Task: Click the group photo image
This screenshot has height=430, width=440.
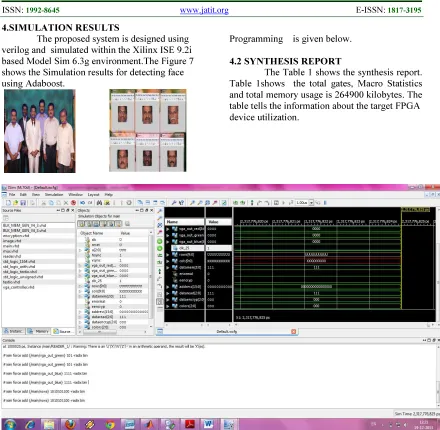Action: point(40,131)
